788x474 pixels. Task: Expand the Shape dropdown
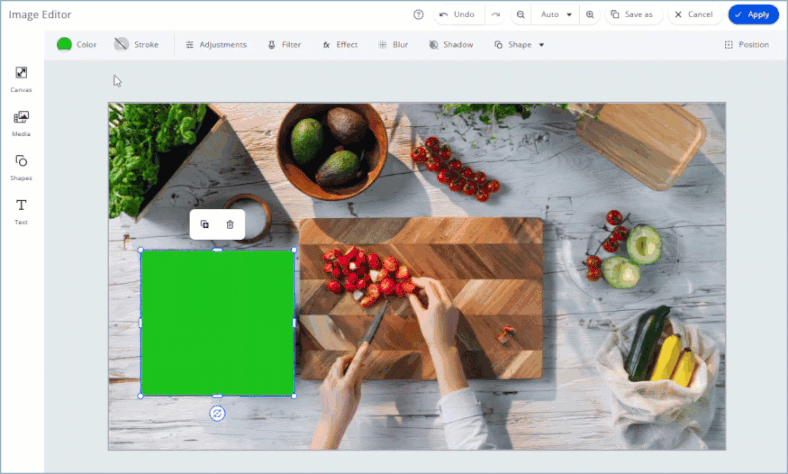click(x=519, y=45)
